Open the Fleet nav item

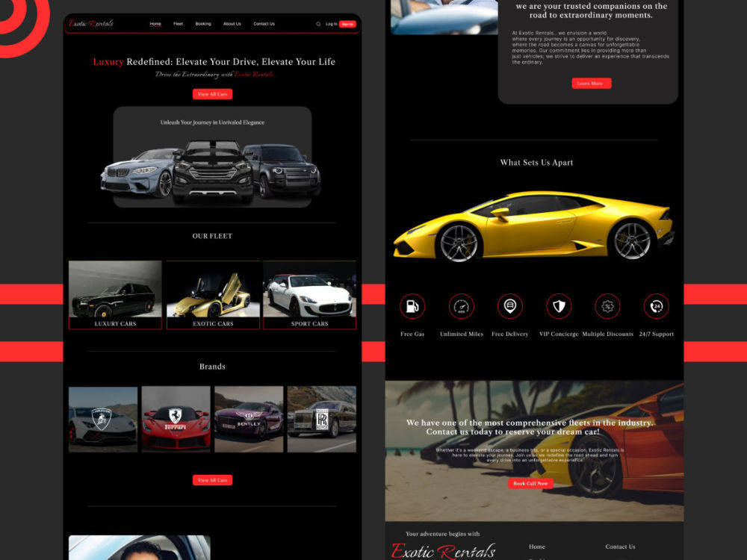(179, 24)
